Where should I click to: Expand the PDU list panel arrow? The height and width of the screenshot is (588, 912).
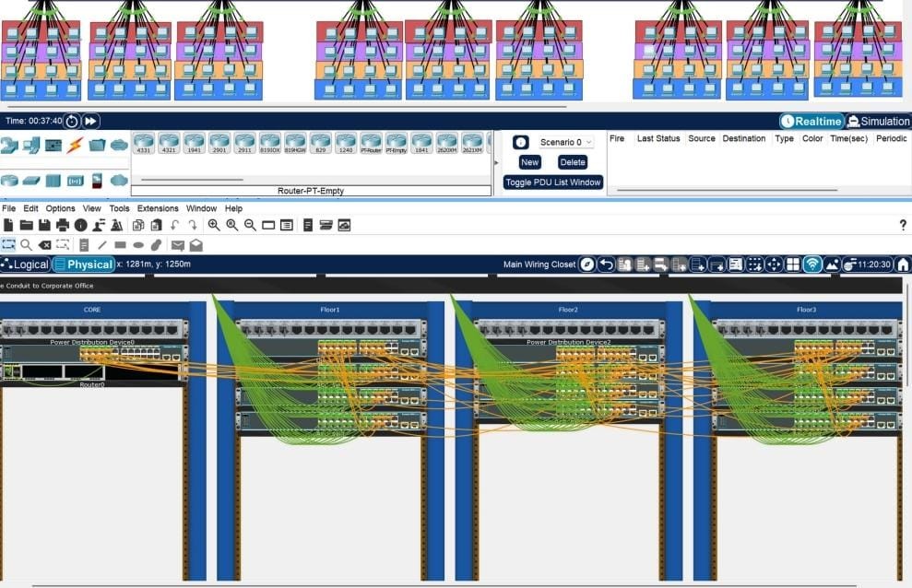[496, 163]
